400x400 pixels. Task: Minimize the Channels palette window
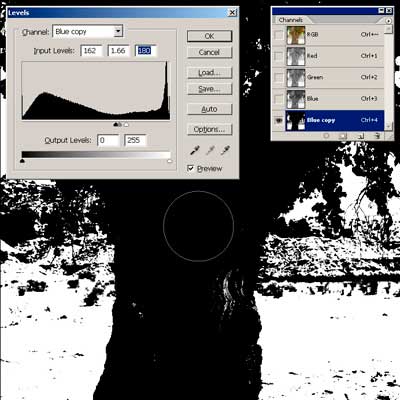(x=381, y=11)
